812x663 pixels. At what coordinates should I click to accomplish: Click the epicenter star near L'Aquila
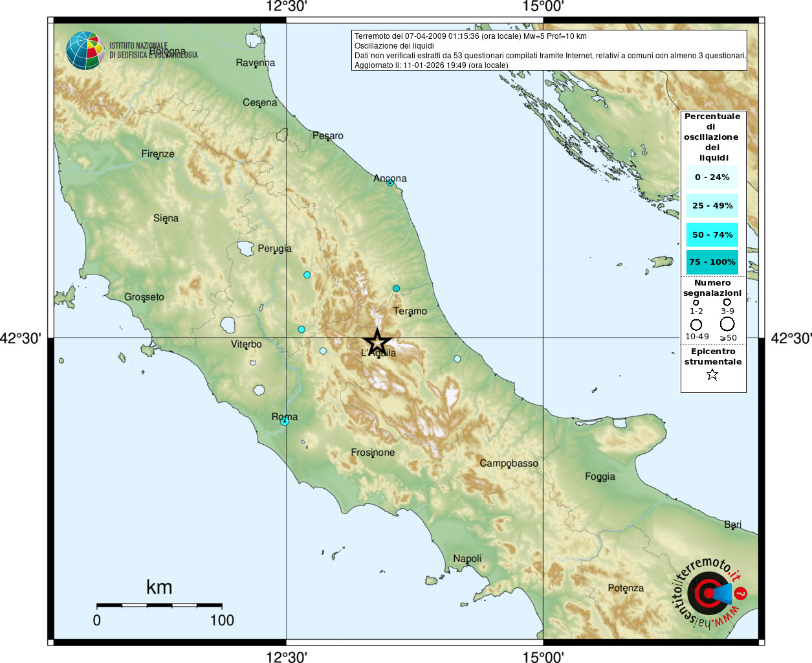pos(377,342)
